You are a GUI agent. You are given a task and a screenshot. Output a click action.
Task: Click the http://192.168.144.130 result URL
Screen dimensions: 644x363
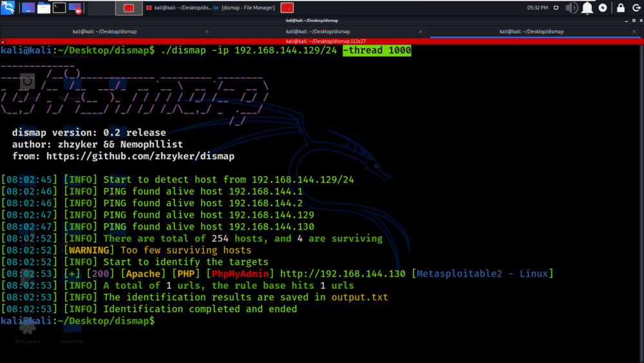point(343,274)
